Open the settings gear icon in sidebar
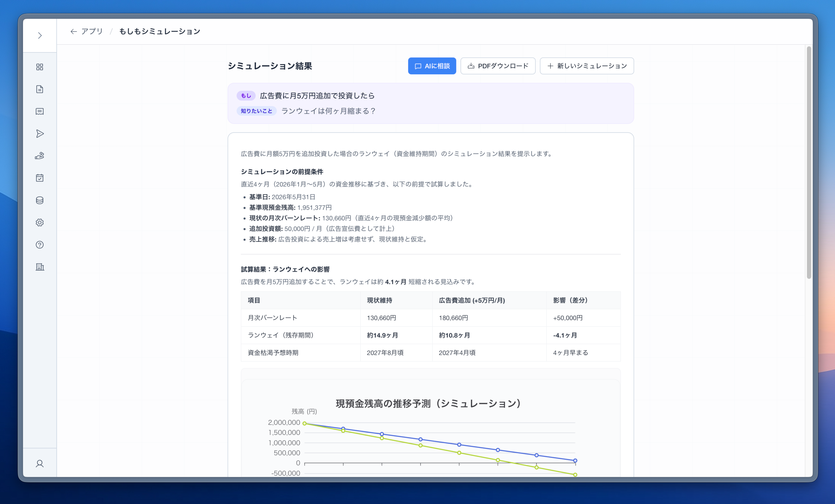The height and width of the screenshot is (504, 835). (40, 223)
